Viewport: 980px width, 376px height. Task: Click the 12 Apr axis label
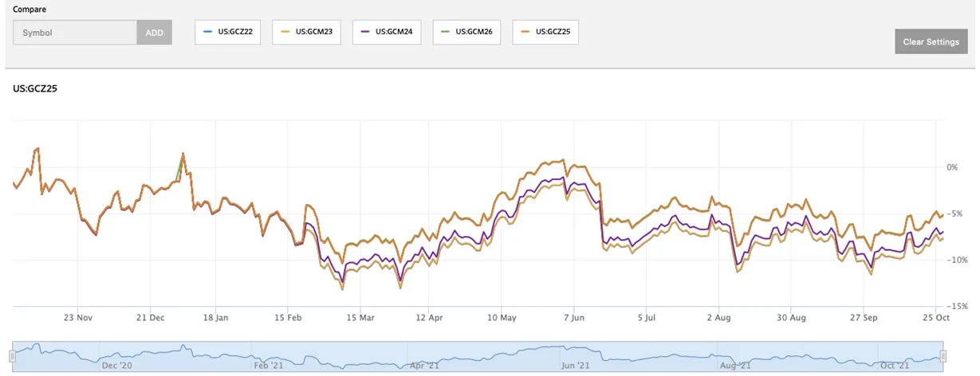[429, 317]
